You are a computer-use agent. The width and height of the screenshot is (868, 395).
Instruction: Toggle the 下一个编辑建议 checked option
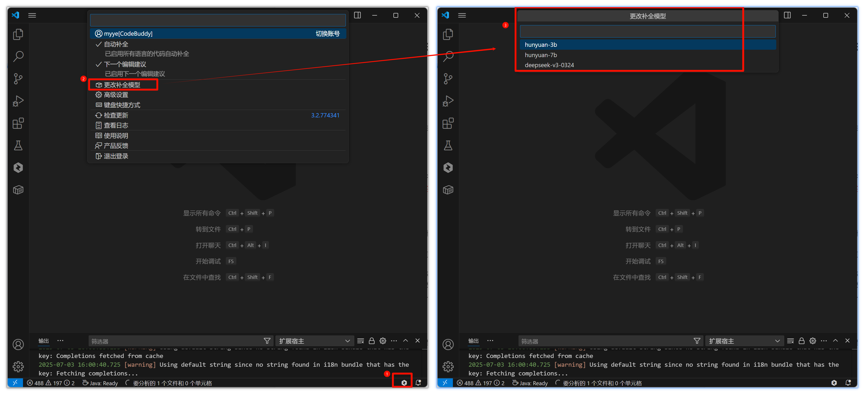pyautogui.click(x=125, y=64)
